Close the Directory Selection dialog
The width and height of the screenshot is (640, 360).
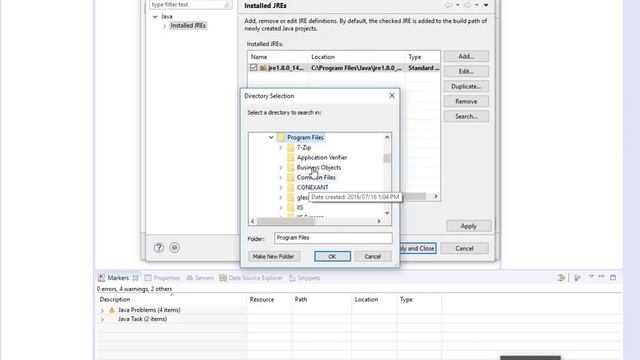point(392,96)
